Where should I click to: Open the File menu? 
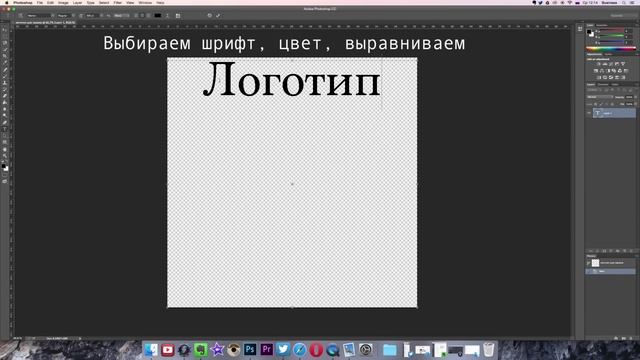click(40, 2)
